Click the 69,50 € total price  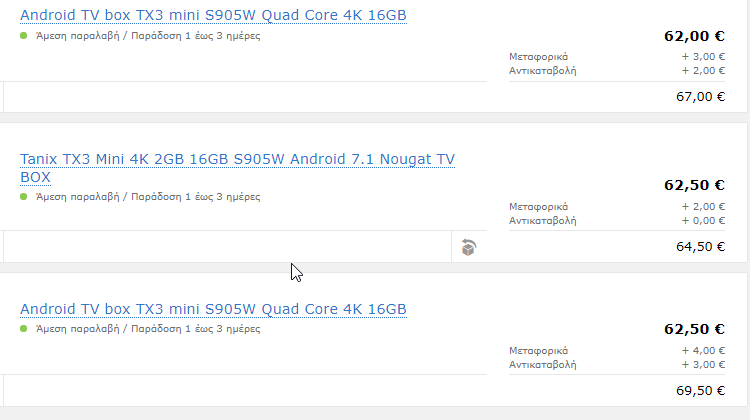[x=699, y=390]
